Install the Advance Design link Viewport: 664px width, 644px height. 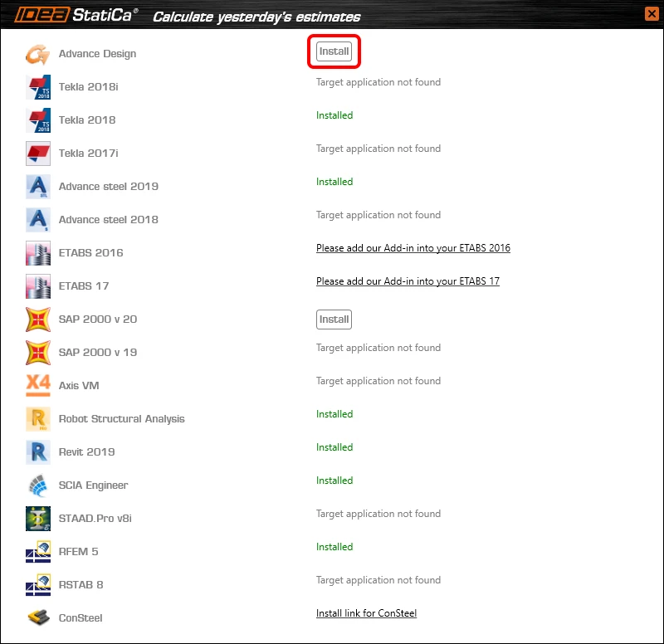coord(334,51)
